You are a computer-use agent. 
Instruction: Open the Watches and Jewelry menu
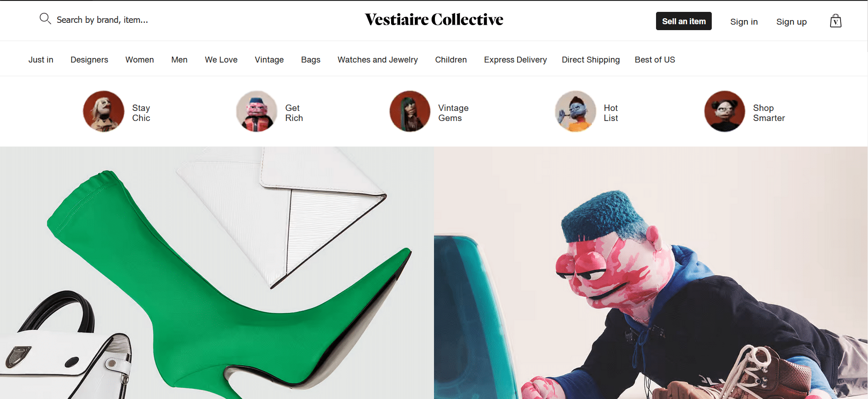(x=378, y=60)
